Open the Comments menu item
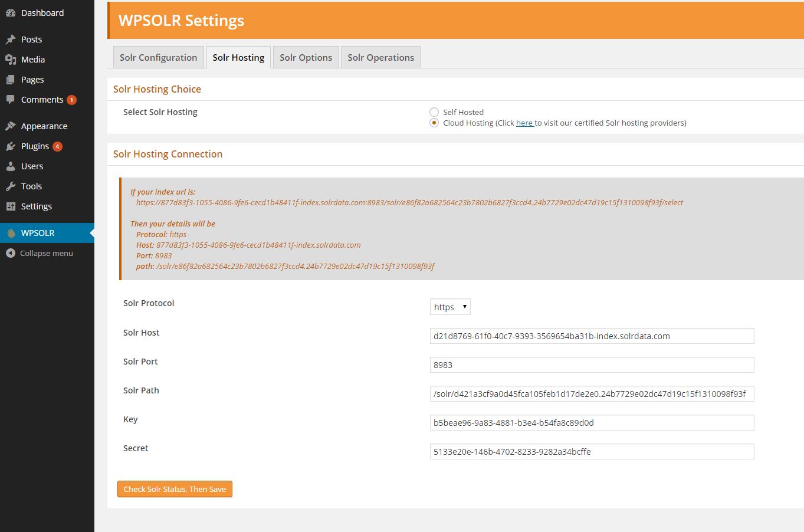804x532 pixels. 47,100
